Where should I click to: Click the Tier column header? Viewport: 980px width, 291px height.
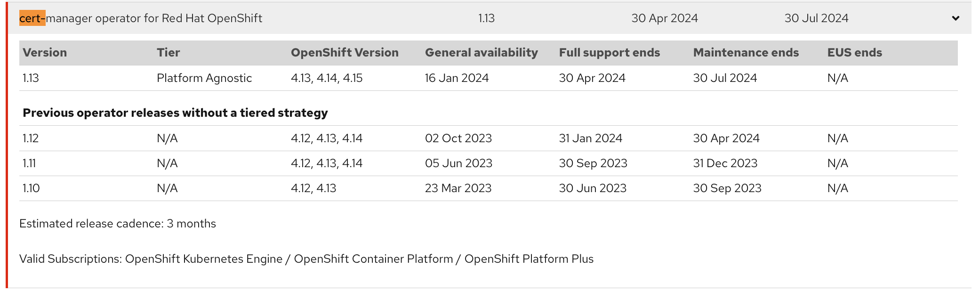pos(168,53)
